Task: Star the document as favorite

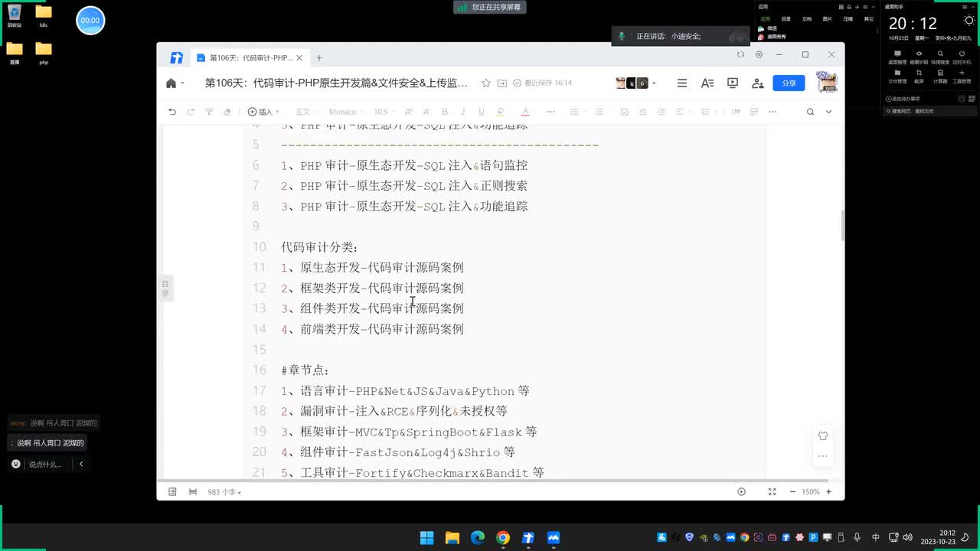Action: pyautogui.click(x=486, y=83)
